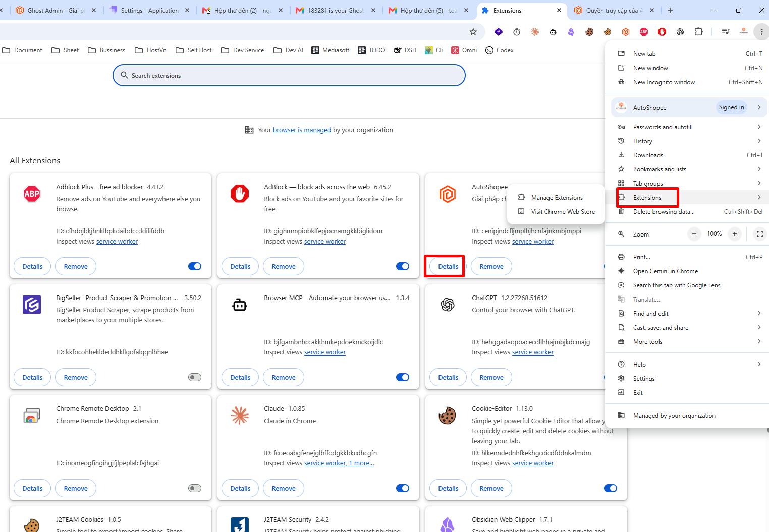The image size is (769, 532).
Task: Click the BigSeller purple extension logo
Action: coord(32,305)
